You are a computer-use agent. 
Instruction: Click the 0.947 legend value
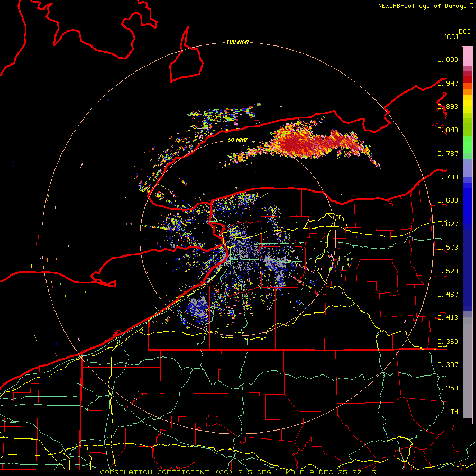(448, 83)
